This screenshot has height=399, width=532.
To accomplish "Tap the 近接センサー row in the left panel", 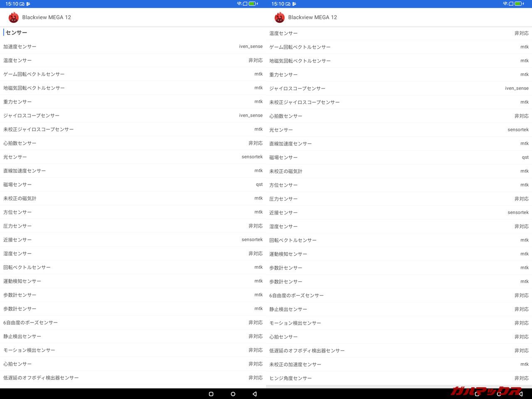I will click(133, 240).
